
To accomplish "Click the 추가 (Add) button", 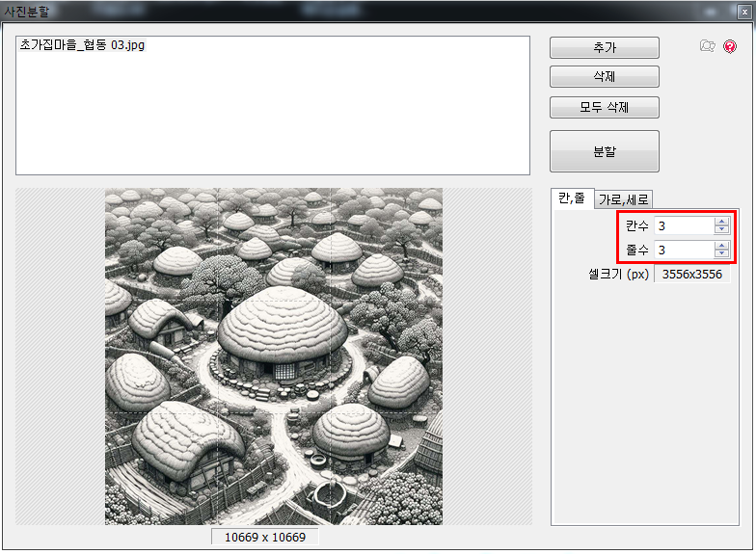I will (x=604, y=48).
